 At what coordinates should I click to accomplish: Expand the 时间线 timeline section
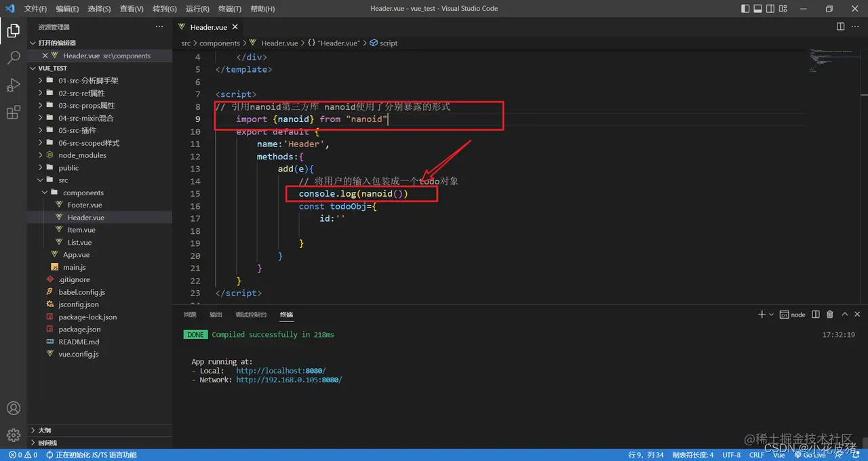[x=99, y=442]
